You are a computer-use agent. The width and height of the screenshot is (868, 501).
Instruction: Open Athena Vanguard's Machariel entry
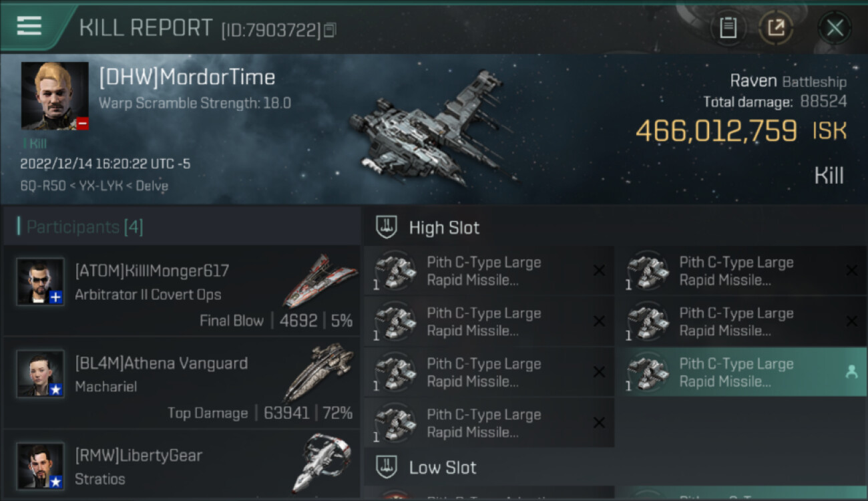pos(182,383)
